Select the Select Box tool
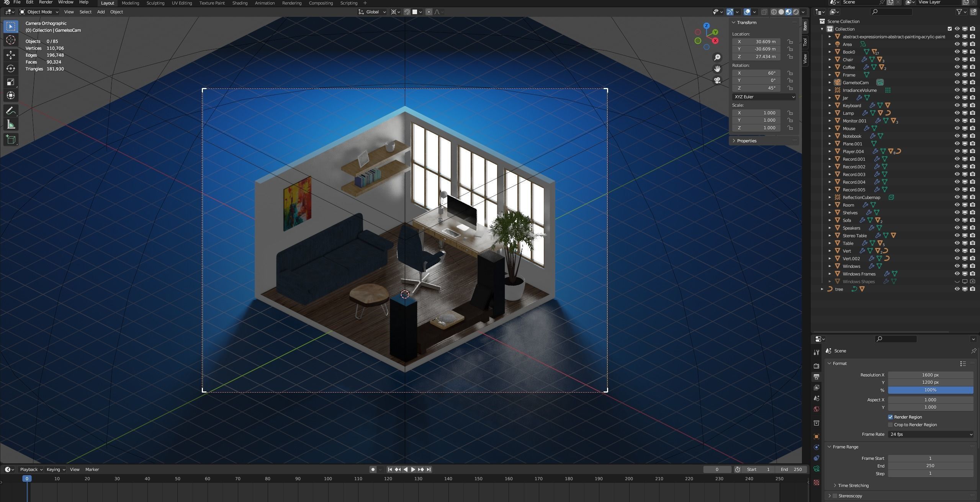Screen dimensions: 980x502 (11, 26)
